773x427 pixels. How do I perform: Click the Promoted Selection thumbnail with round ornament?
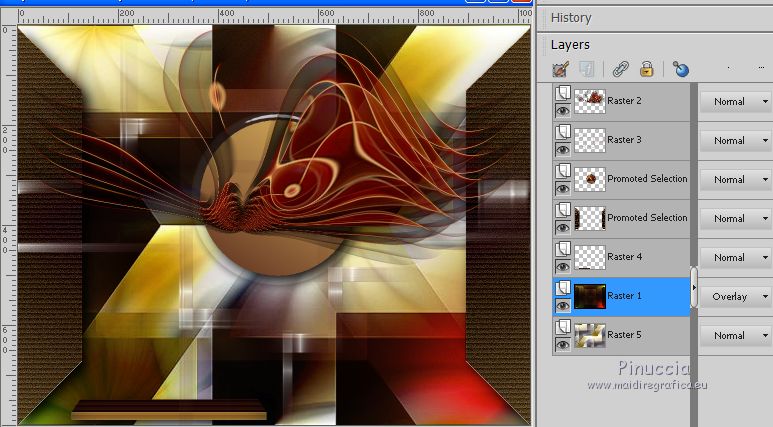coord(590,179)
